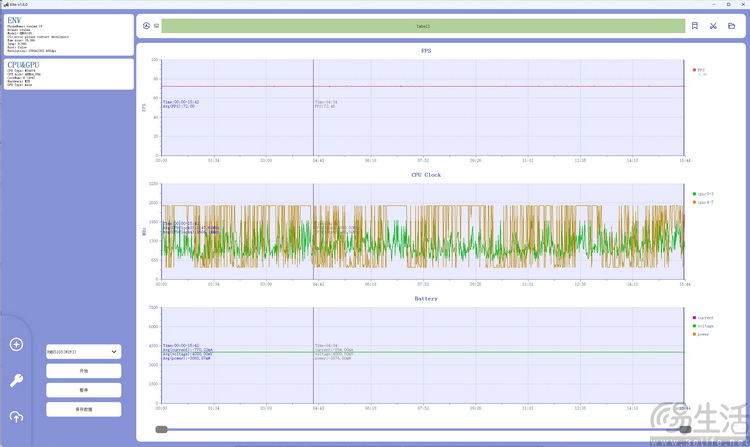
Task: Click the small square icon beside label bar
Action: point(156,26)
